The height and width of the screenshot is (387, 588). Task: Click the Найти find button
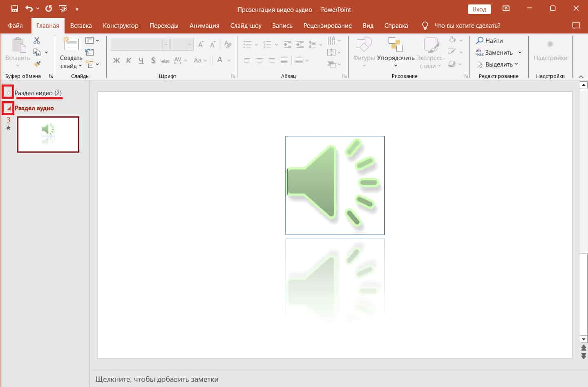[490, 40]
